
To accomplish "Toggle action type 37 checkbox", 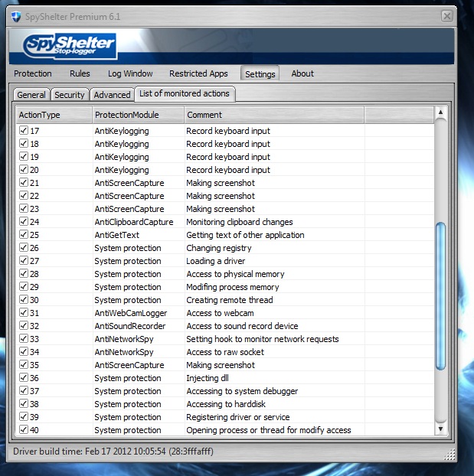I will (24, 391).
